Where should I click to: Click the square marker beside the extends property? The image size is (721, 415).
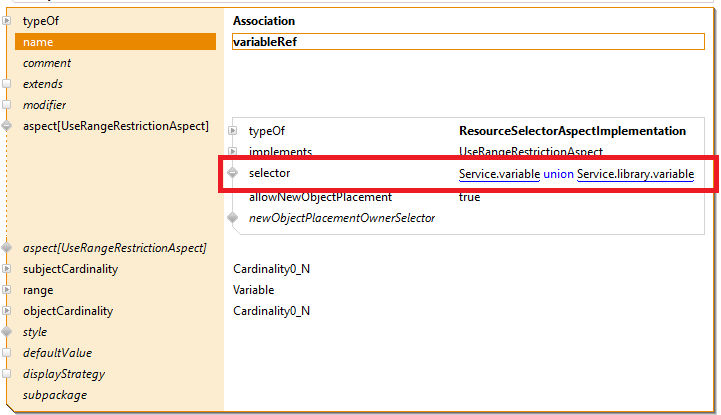pos(7,85)
